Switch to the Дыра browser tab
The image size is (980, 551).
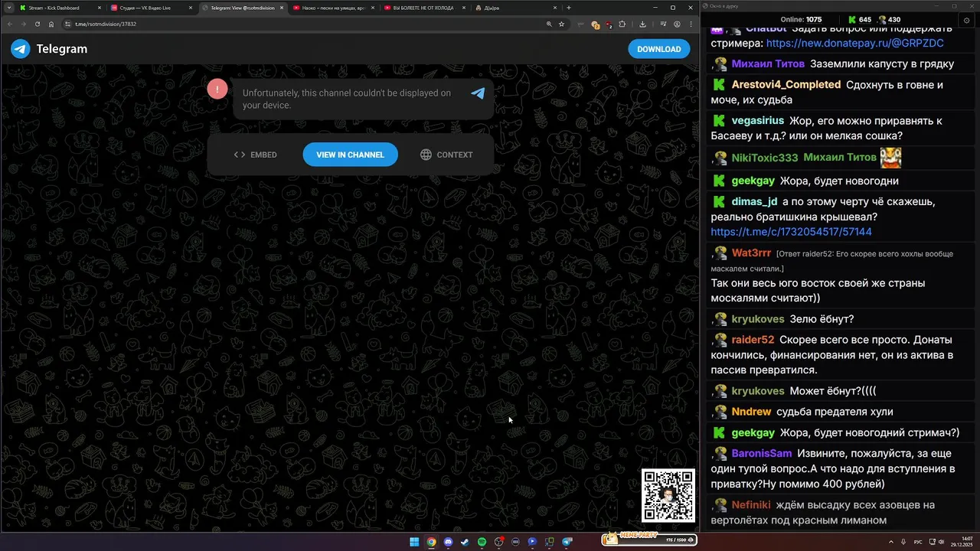pos(514,8)
